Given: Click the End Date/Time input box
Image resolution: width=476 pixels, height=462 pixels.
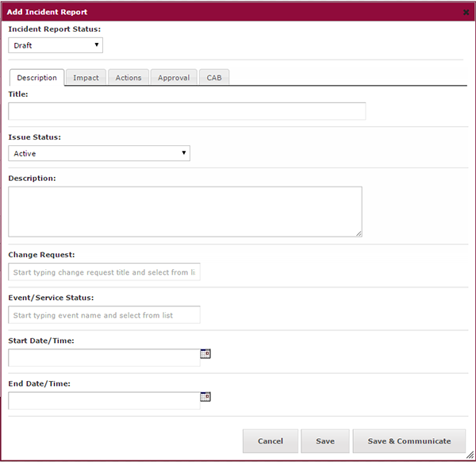Looking at the screenshot, I should [x=104, y=401].
